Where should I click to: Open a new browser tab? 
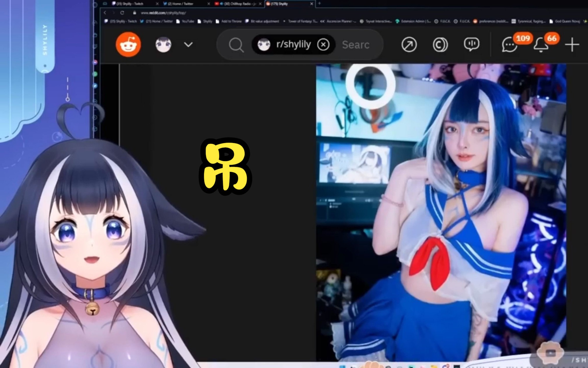(319, 4)
